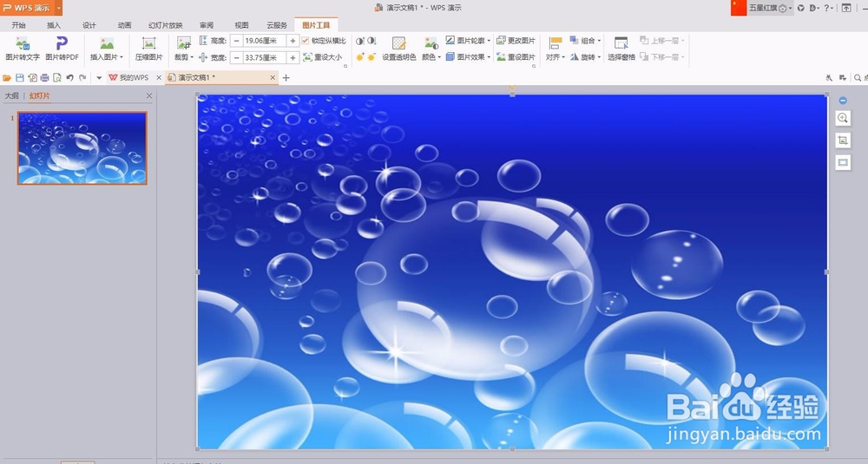868x464 pixels.
Task: Click the zoom magnifier icon beside the slide
Action: pyautogui.click(x=843, y=118)
